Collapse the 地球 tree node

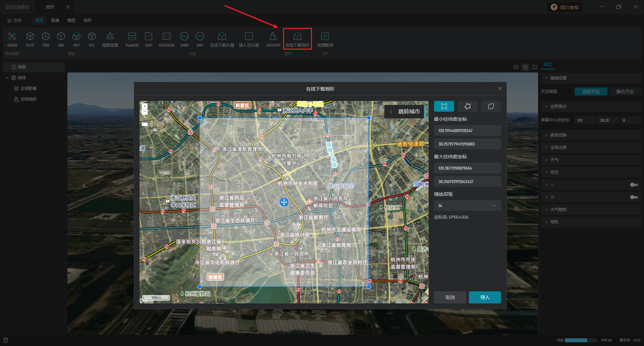tap(7, 78)
